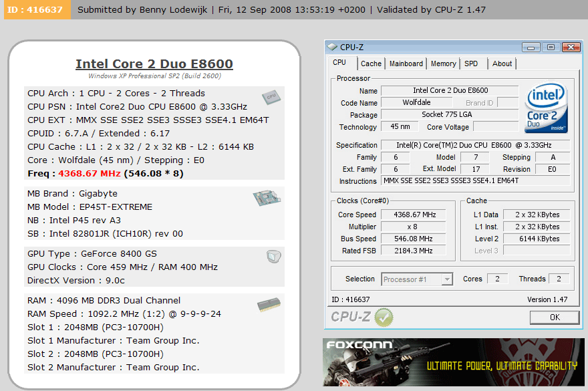Click the Bus Speed value 546.08 MHz
This screenshot has height=391, width=588.
click(414, 239)
